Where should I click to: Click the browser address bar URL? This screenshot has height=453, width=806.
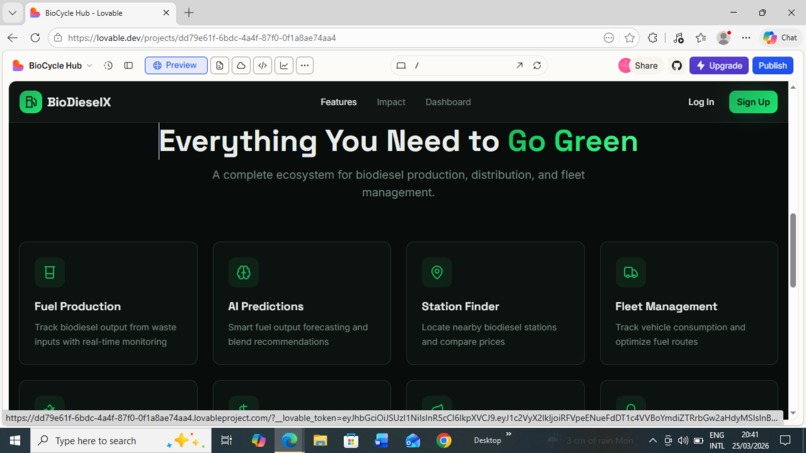click(x=202, y=38)
